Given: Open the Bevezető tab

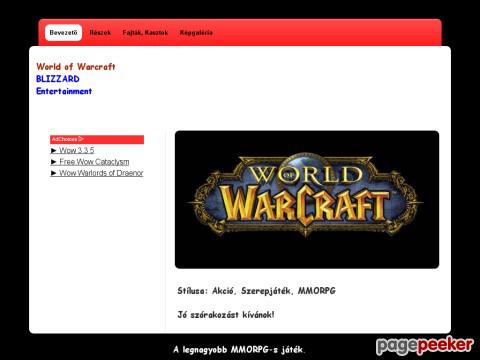Looking at the screenshot, I should 63,33.
